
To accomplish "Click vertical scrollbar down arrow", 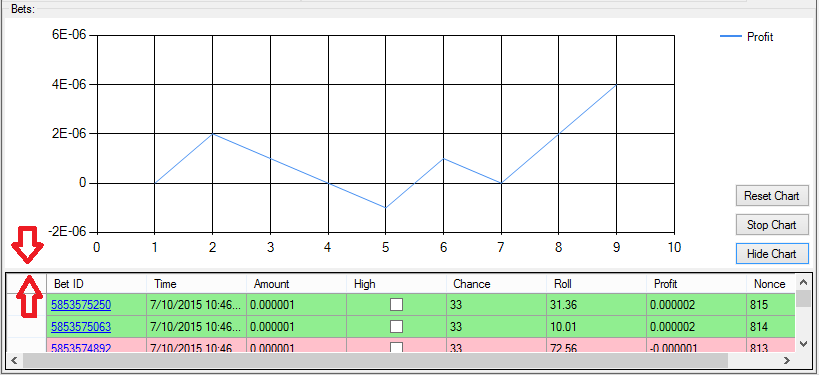I will click(803, 344).
